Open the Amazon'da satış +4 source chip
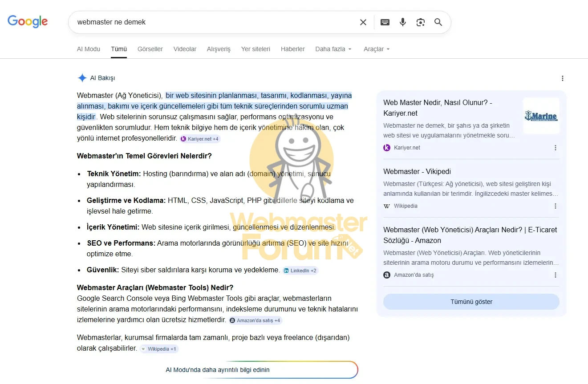The image size is (588, 384). click(x=255, y=320)
